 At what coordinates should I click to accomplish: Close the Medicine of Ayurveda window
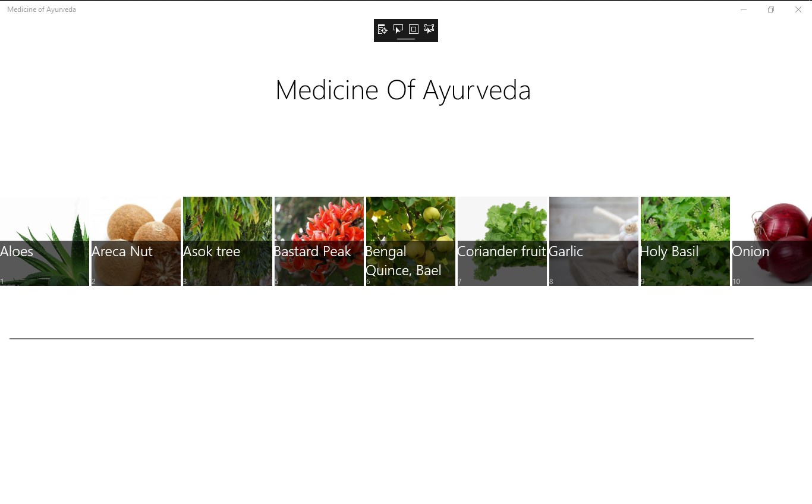pos(798,10)
